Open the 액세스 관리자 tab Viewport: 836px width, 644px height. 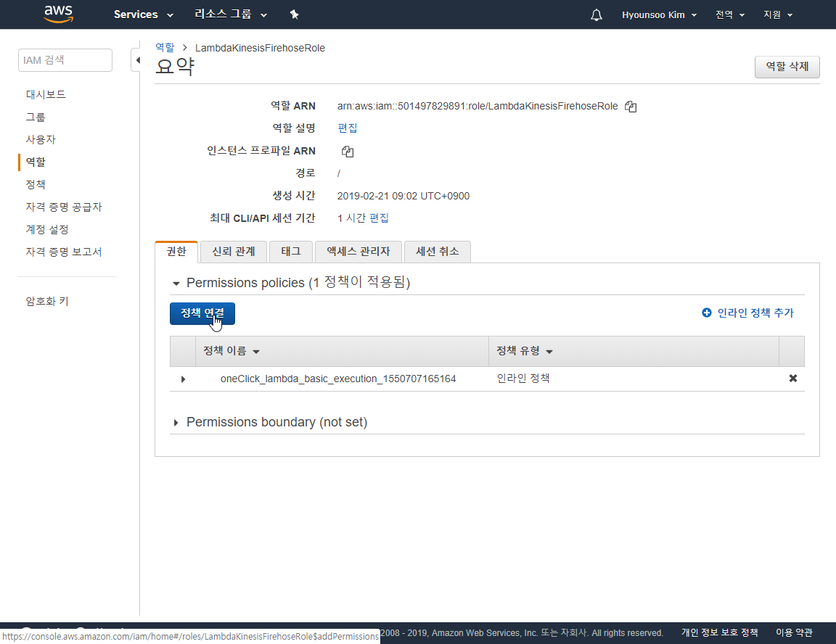point(358,252)
